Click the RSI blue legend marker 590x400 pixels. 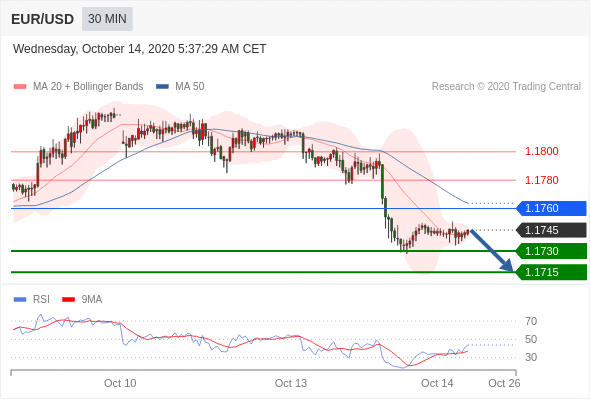pos(20,300)
